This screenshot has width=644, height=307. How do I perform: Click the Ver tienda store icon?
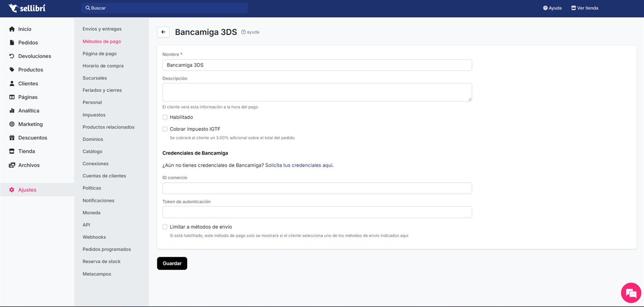pyautogui.click(x=573, y=8)
